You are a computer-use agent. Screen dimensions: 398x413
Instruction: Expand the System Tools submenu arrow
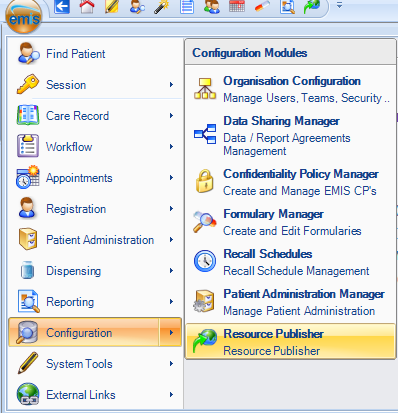(171, 364)
